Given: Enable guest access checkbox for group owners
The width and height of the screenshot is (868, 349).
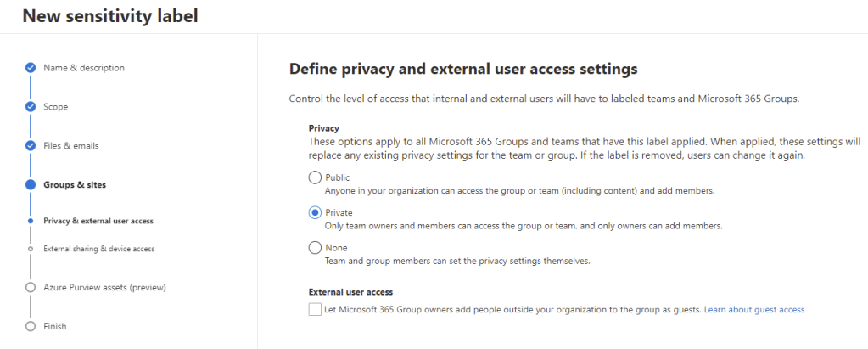Looking at the screenshot, I should 316,310.
